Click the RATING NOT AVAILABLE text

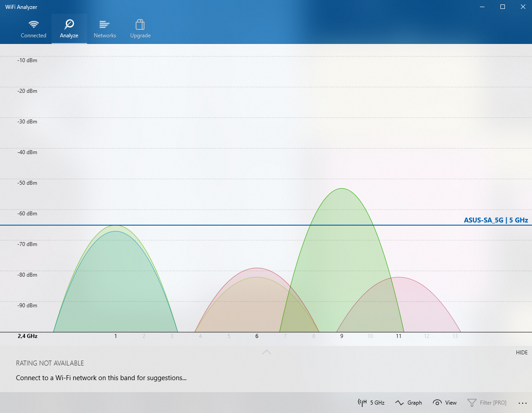[50, 363]
